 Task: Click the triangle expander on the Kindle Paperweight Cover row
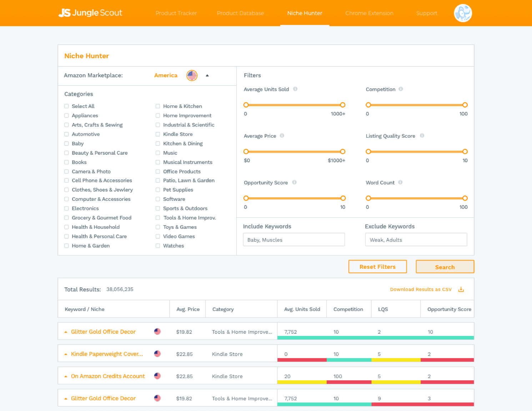coord(66,354)
